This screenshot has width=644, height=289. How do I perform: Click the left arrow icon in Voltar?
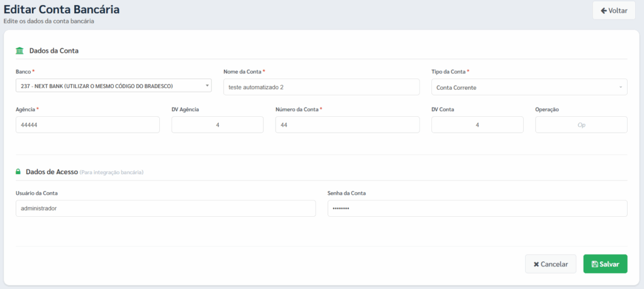[603, 11]
